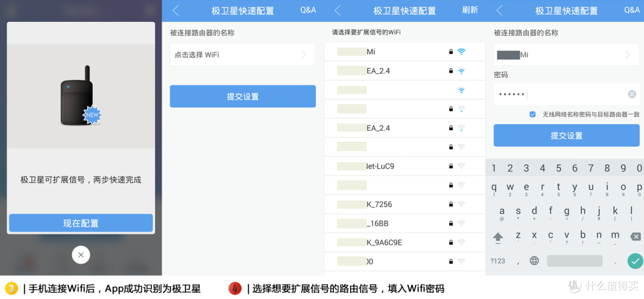The width and height of the screenshot is (644, 299).
Task: Expand the chevron on the selected Mi router row
Action: click(x=627, y=55)
